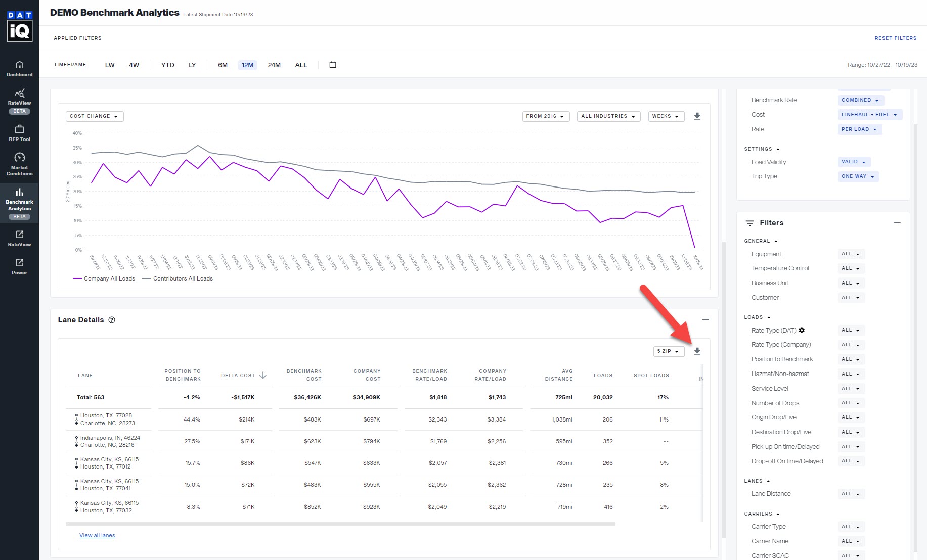Download the cost change chart

click(x=697, y=116)
